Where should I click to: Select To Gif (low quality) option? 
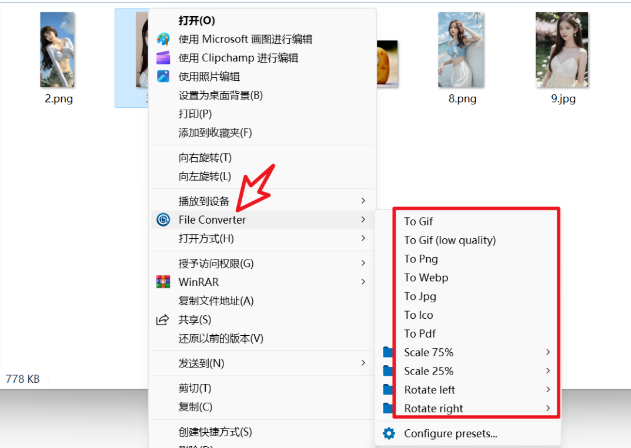coord(450,240)
